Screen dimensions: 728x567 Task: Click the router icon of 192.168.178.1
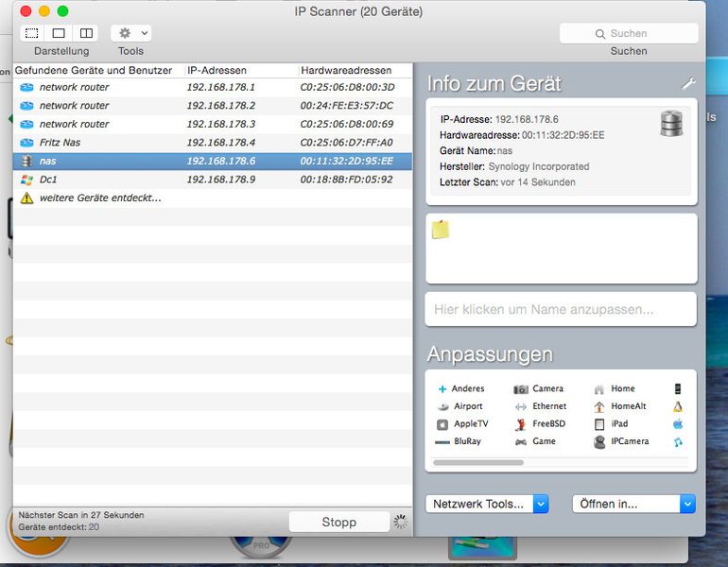[x=26, y=87]
